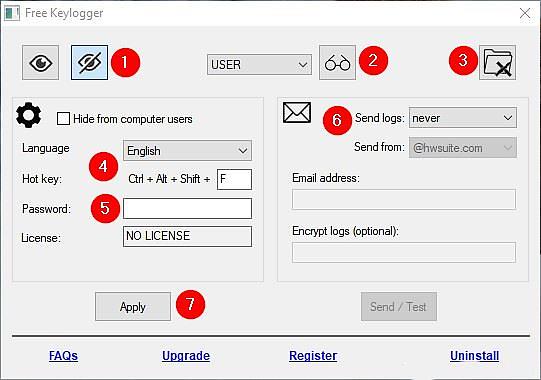This screenshot has width=541, height=380.
Task: Click the Email address input field
Action: click(x=404, y=199)
